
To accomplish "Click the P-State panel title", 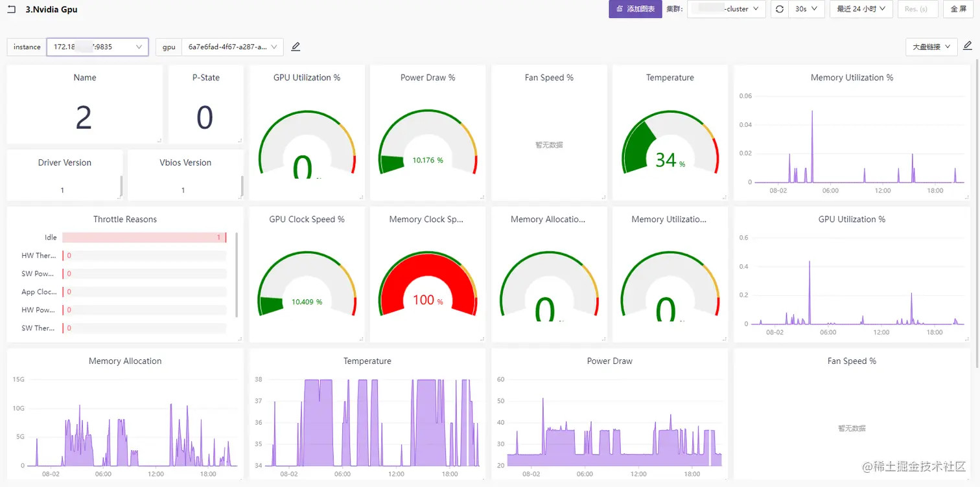I will click(x=206, y=78).
